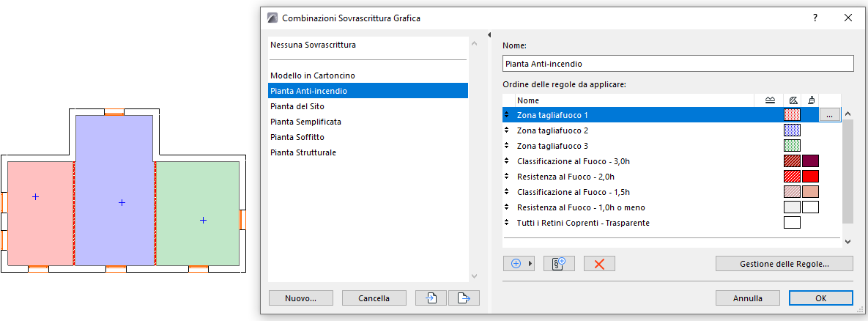Viewport: 868px width, 321px height.
Task: Open the add-rule dropdown arrow
Action: coord(530,264)
